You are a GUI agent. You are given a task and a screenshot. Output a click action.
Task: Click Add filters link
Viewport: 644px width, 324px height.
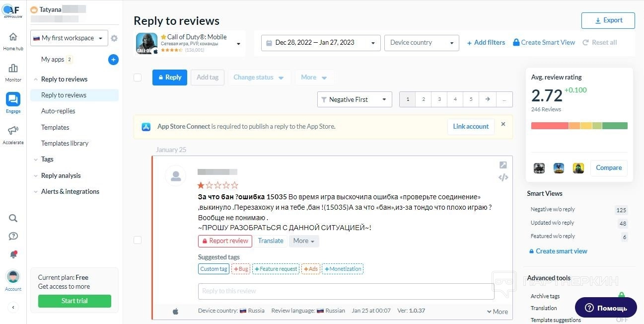coord(486,43)
